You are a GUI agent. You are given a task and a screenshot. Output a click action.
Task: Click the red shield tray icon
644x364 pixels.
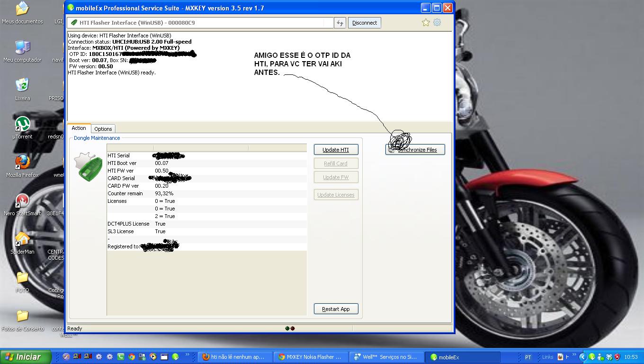pos(617,357)
